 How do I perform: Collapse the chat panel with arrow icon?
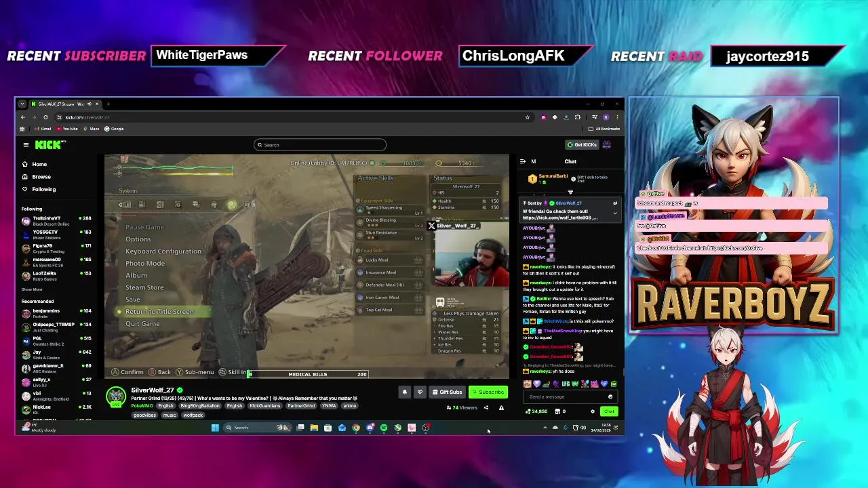[523, 161]
